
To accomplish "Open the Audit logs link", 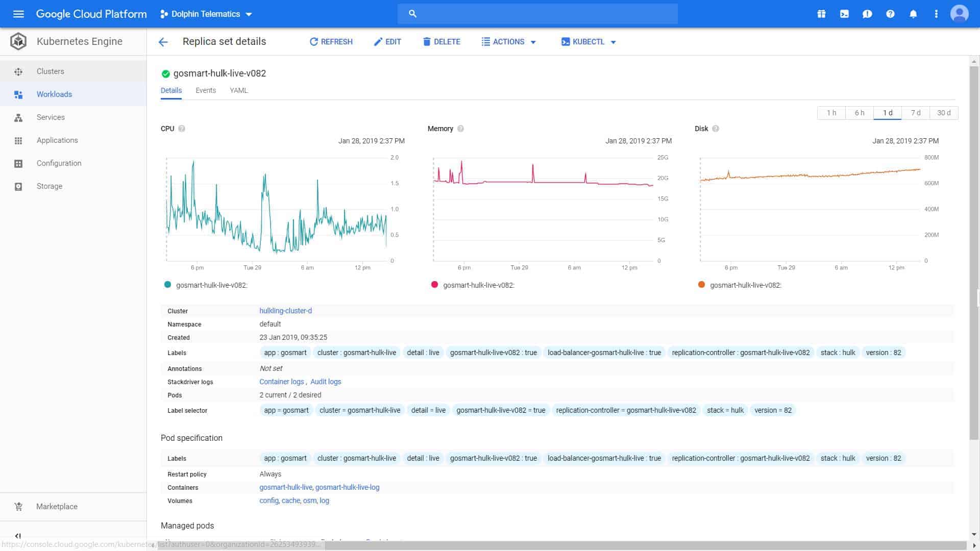I will click(x=326, y=382).
